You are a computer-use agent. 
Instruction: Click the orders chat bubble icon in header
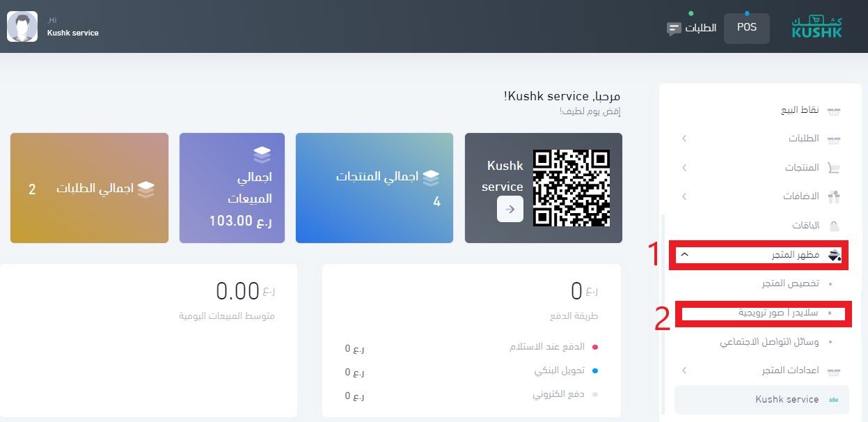point(674,29)
